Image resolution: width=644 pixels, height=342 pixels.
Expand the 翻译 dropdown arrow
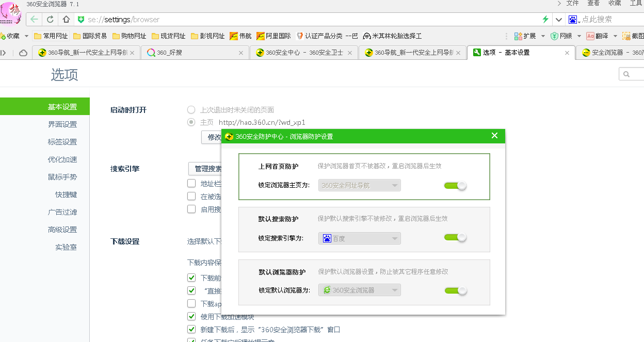615,36
